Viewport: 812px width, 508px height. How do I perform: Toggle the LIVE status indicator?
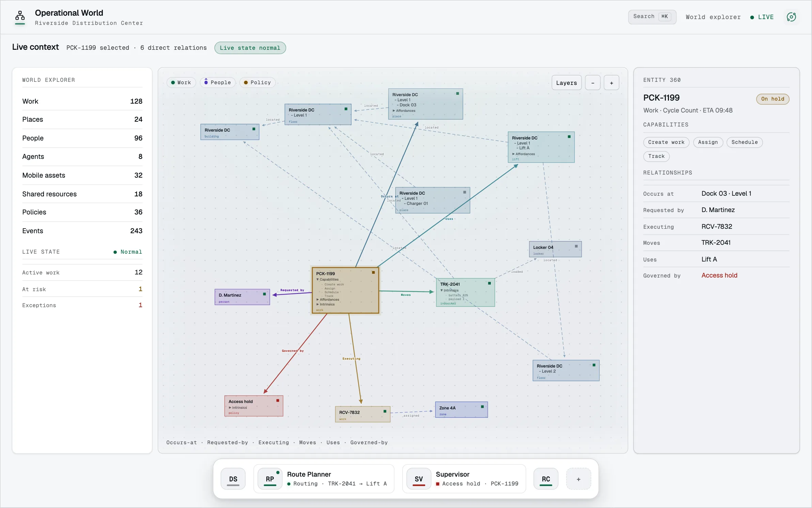pyautogui.click(x=762, y=17)
